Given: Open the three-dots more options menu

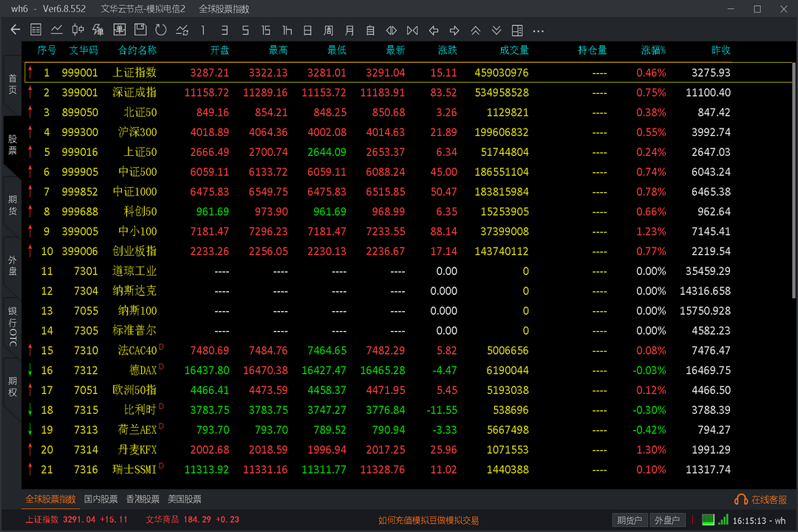Looking at the screenshot, I should click(x=538, y=30).
